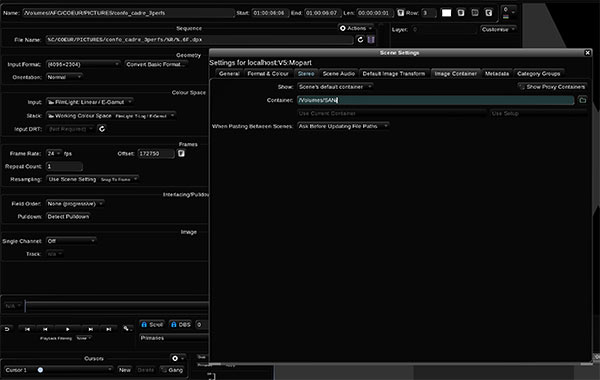Enable the Gang checkbox for cursors
The image size is (600, 380).
172,370
